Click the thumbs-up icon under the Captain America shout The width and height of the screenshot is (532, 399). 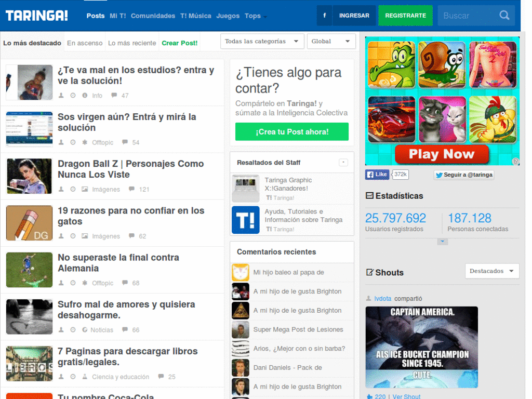click(x=369, y=396)
